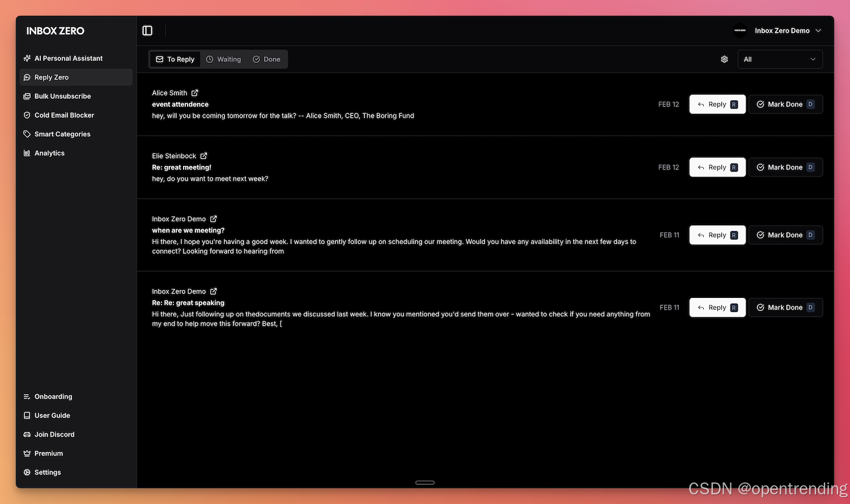Switch to the Done tab
850x504 pixels.
(266, 59)
